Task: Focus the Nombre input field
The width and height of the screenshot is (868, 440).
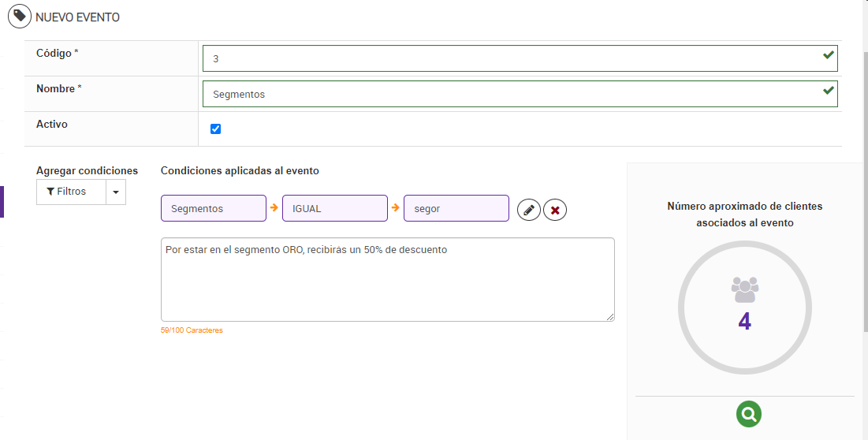Action: 512,94
